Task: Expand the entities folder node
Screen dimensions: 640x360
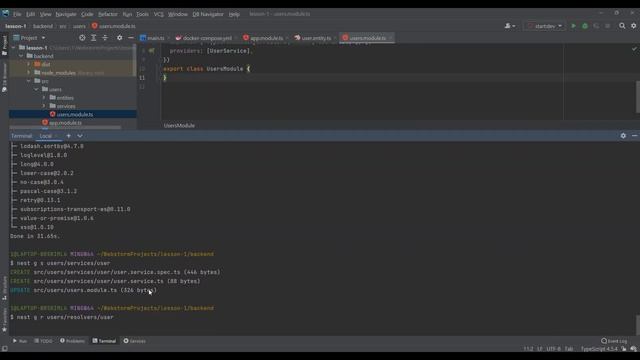Action: click(x=44, y=98)
